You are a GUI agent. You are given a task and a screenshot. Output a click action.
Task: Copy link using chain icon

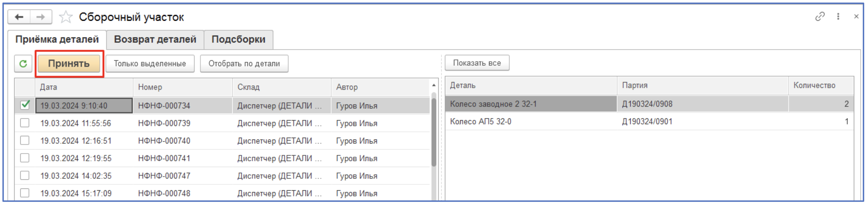[x=820, y=16]
